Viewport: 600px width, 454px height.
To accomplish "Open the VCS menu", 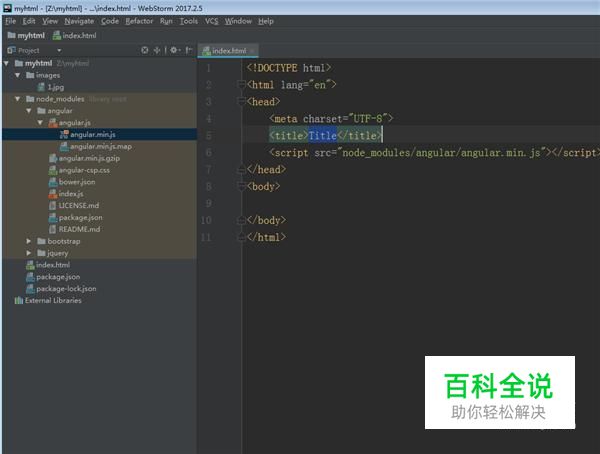I will [211, 21].
